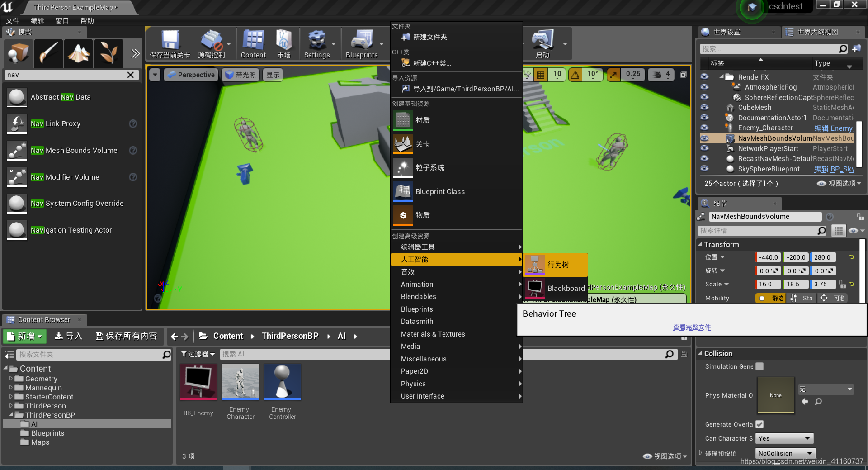Open the View Full Documentation link
The image size is (868, 470).
(x=692, y=327)
